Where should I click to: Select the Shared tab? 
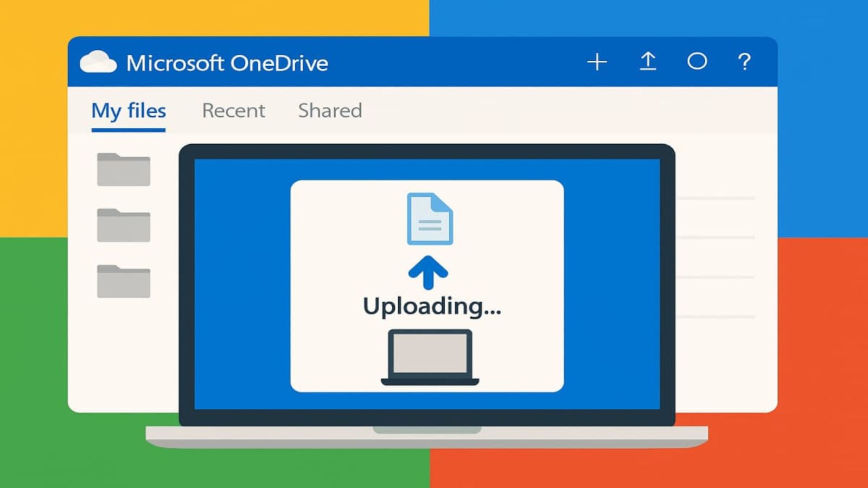click(330, 111)
